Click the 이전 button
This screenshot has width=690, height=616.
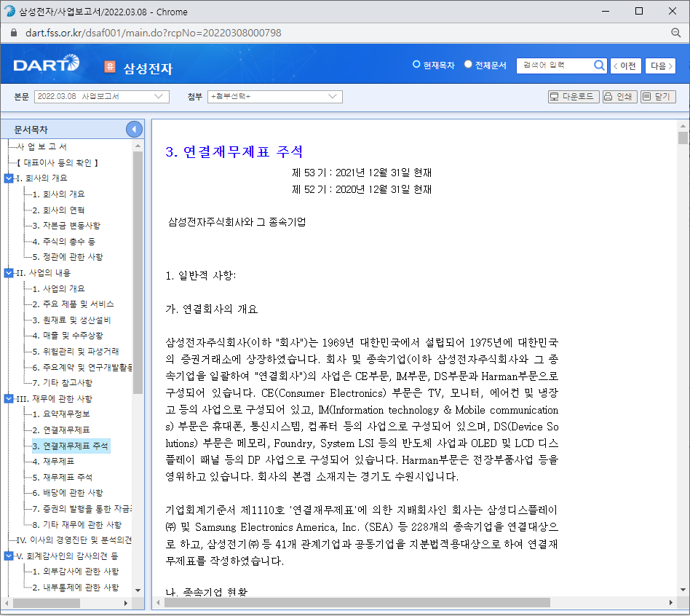(x=625, y=66)
